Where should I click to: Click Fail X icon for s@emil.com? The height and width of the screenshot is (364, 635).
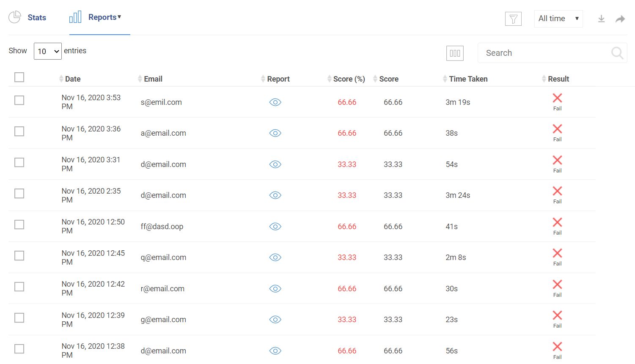557,98
